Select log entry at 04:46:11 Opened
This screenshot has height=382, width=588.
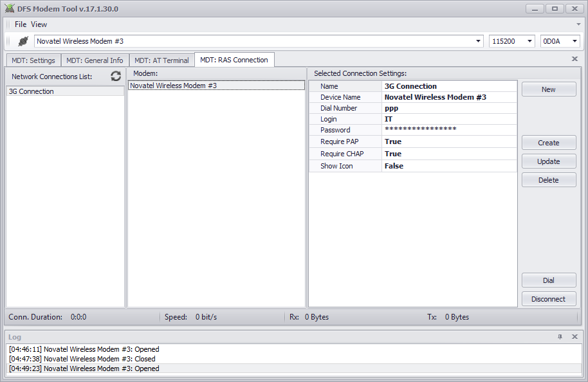point(294,349)
